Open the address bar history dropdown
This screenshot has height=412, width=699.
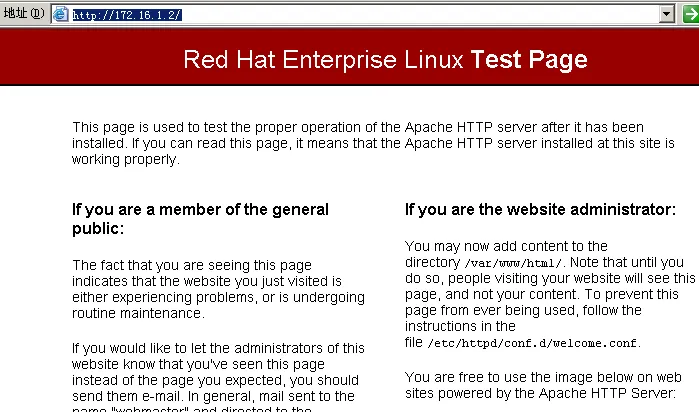[666, 14]
